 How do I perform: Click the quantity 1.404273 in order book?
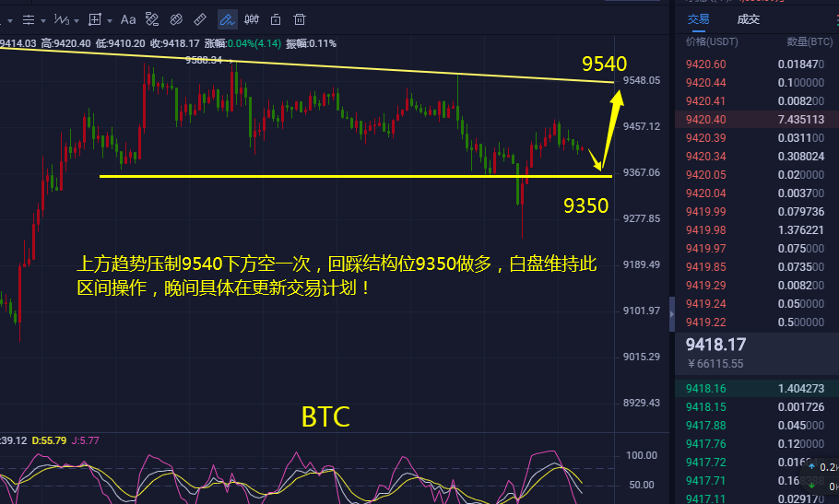[801, 389]
